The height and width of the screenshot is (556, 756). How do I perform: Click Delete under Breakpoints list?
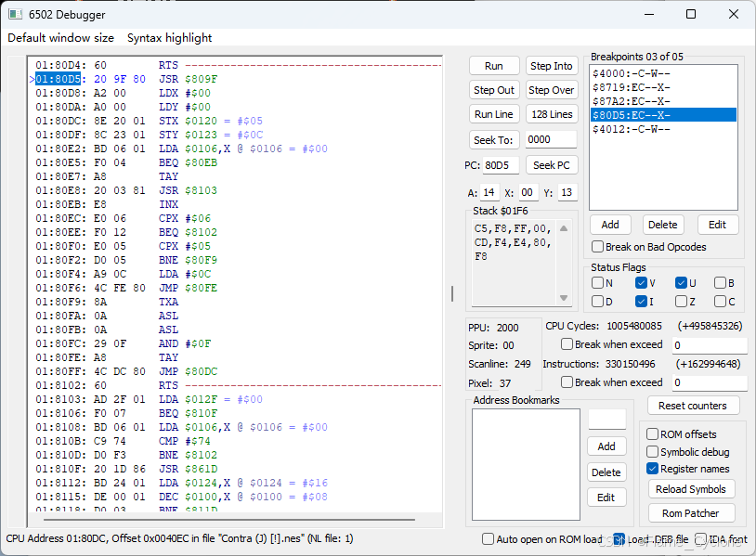662,225
